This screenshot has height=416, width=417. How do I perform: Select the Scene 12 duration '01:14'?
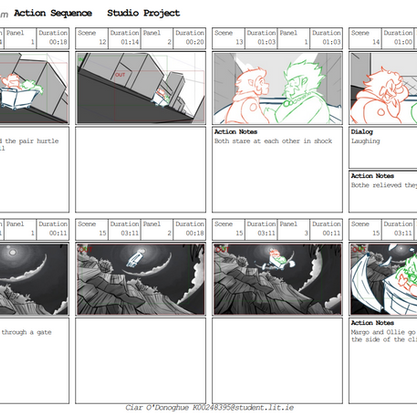[x=129, y=42]
